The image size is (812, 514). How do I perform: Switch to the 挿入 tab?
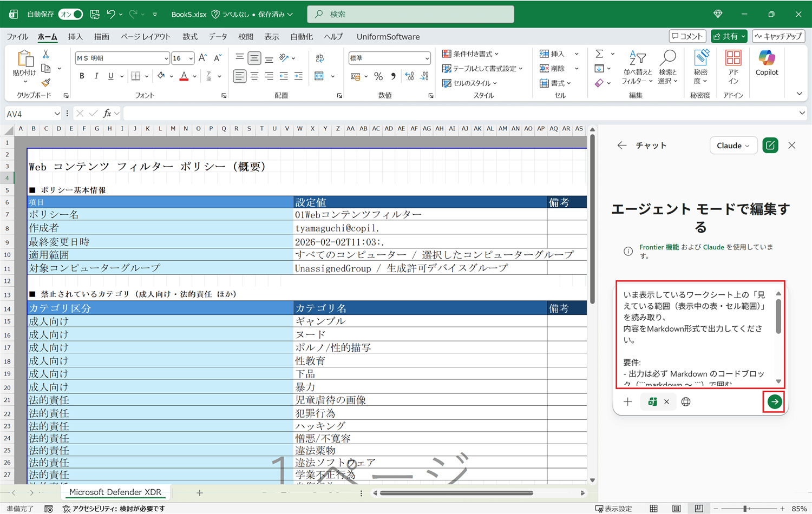pyautogui.click(x=75, y=37)
